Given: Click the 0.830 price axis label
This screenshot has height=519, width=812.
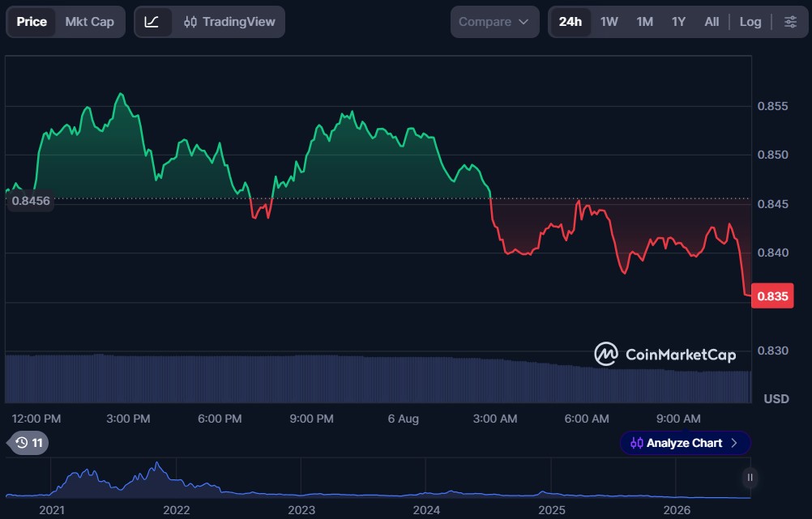Looking at the screenshot, I should tap(772, 351).
